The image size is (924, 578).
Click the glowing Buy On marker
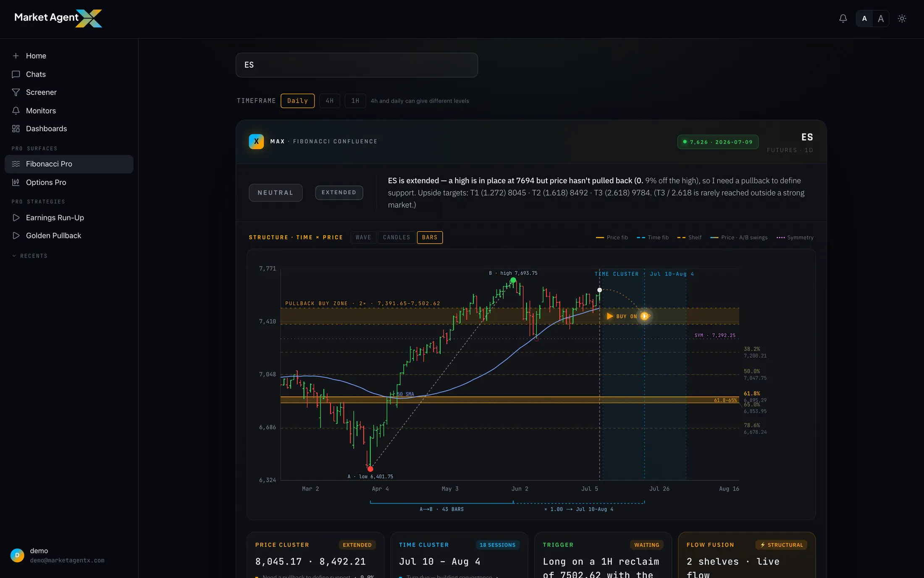(645, 316)
